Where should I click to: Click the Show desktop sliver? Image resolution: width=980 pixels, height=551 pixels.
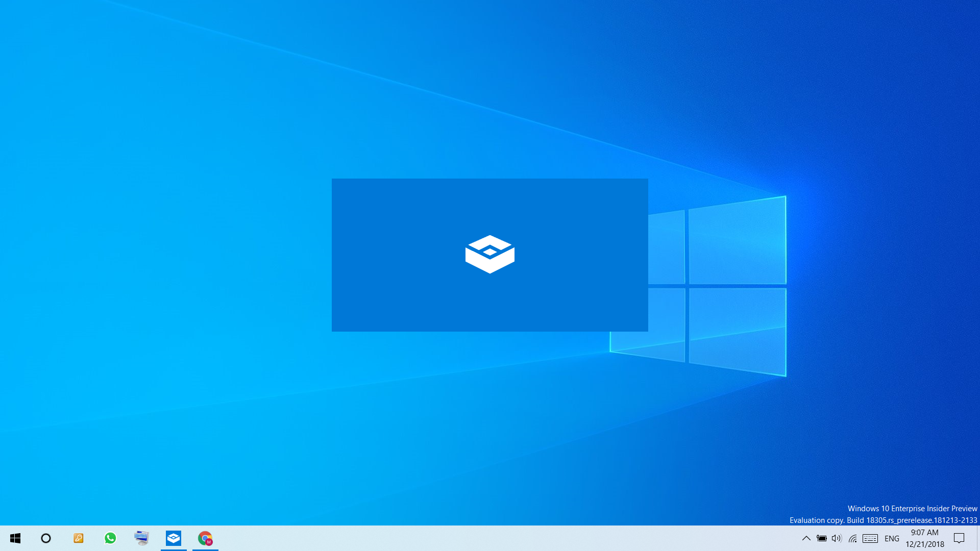tap(978, 538)
